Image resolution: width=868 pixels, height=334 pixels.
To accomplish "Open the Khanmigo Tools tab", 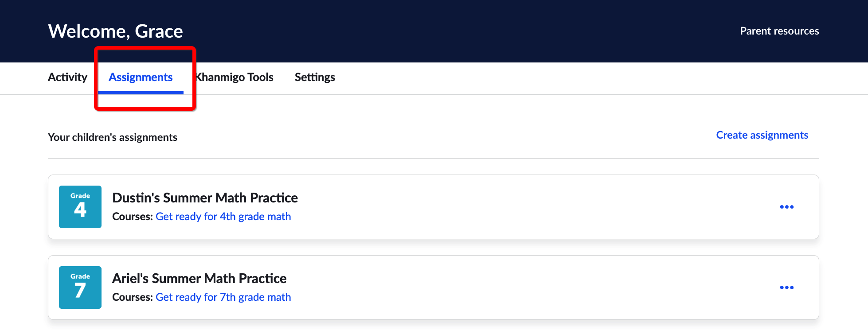I will (x=234, y=77).
